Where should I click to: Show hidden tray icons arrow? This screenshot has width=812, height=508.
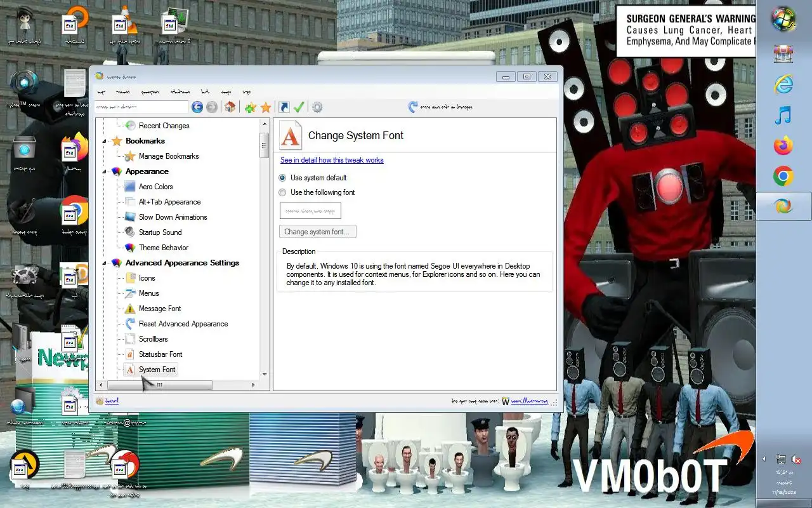click(764, 459)
